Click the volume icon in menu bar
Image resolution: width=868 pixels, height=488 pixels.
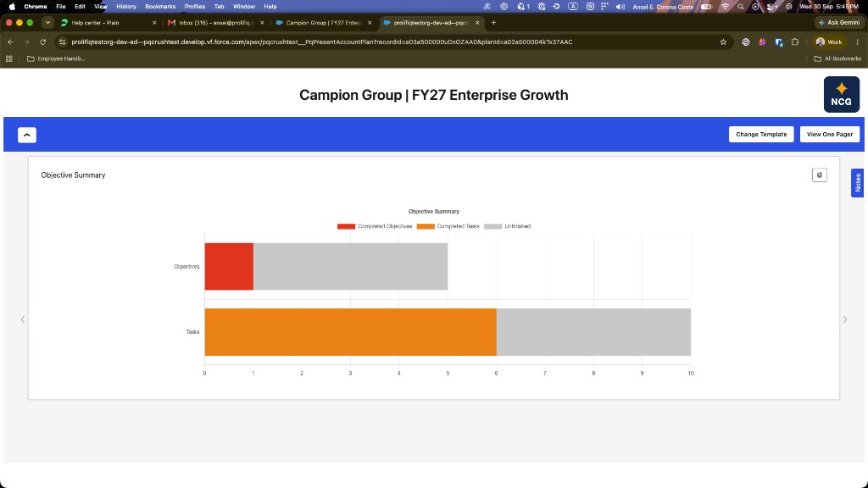(620, 7)
